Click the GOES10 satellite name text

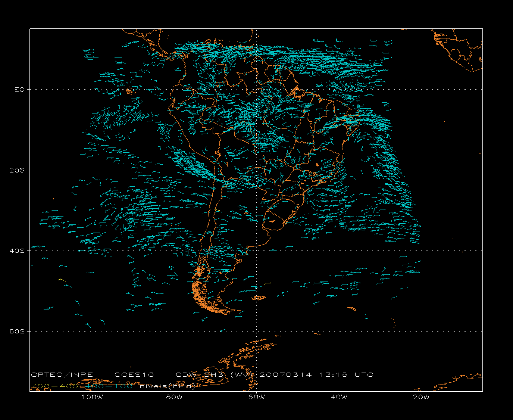[134, 374]
